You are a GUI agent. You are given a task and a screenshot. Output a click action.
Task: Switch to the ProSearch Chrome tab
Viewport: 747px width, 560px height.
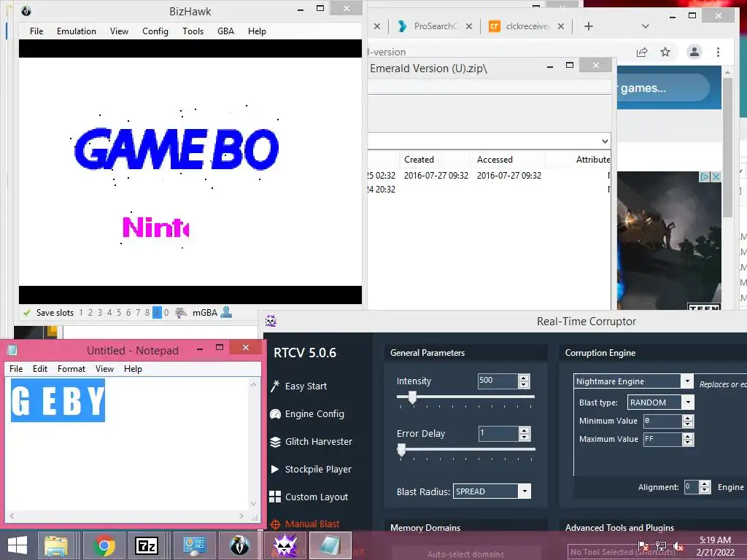coord(435,26)
